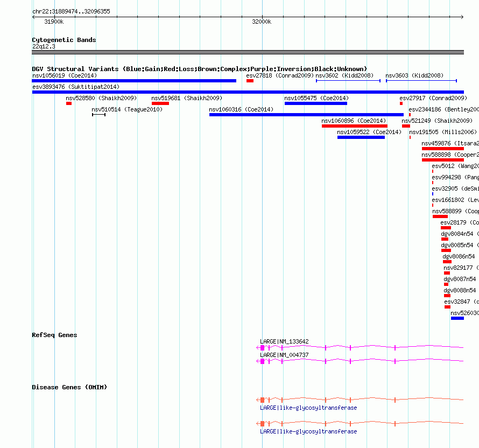
Task: Click the first OMIM track's orange exon block
Action: pos(263,400)
